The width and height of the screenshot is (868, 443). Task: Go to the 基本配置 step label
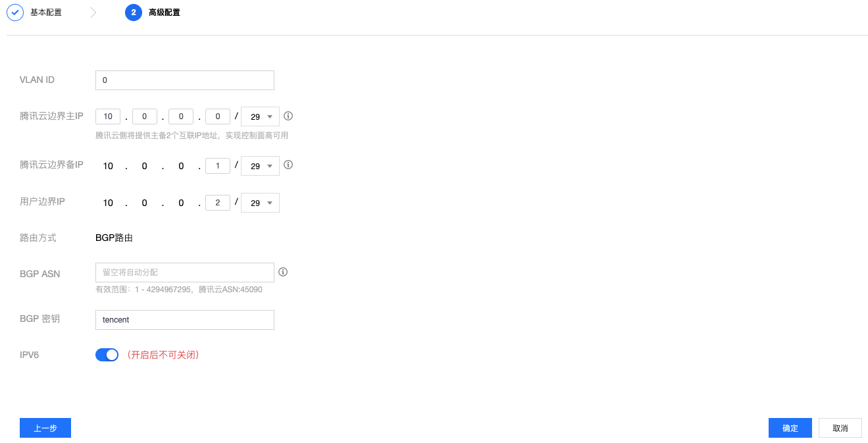tap(46, 13)
